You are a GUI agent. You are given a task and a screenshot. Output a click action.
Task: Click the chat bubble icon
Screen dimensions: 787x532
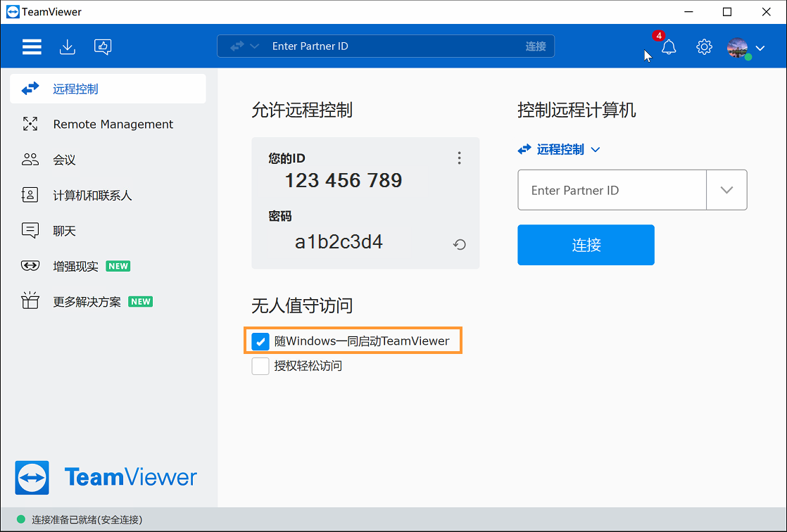click(30, 231)
